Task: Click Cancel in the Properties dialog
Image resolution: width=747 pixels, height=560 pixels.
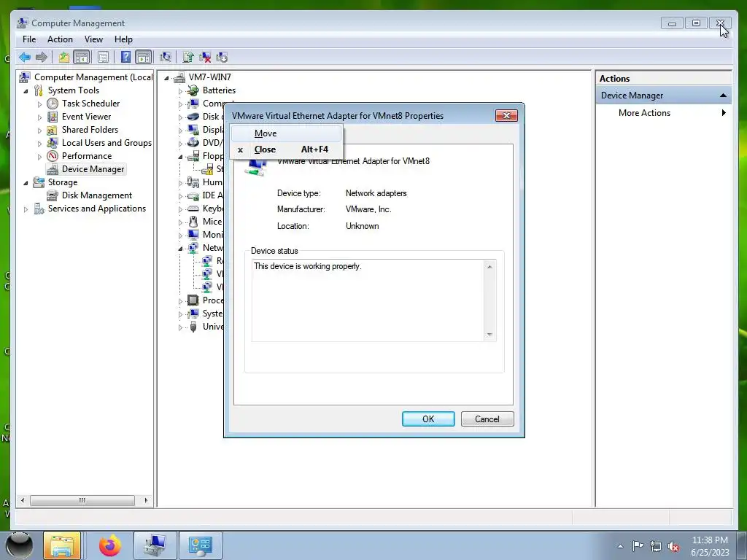Action: point(487,419)
